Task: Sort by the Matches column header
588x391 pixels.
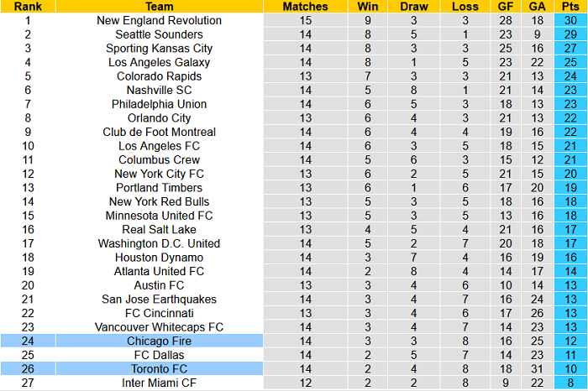Action: (305, 6)
